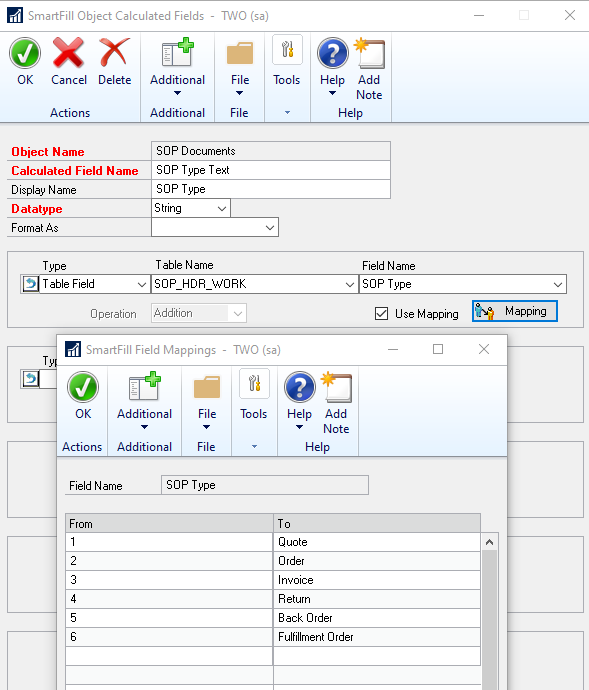Open Help in the Calculated Fields window

point(332,53)
